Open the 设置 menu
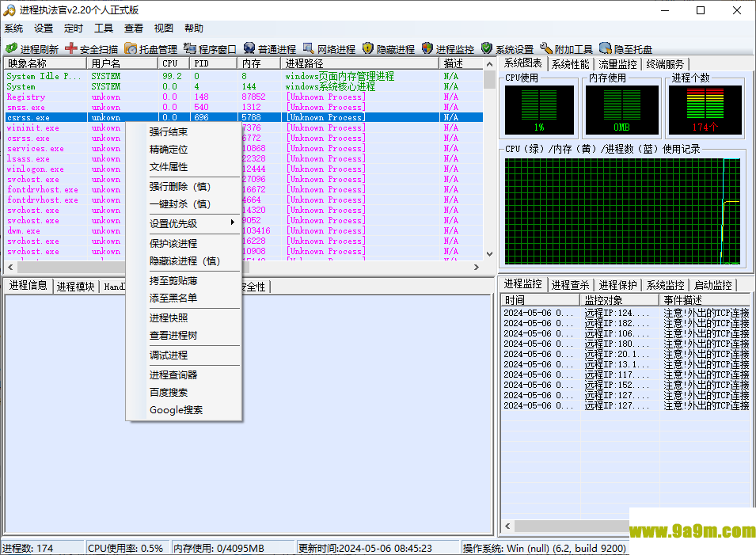 click(44, 29)
